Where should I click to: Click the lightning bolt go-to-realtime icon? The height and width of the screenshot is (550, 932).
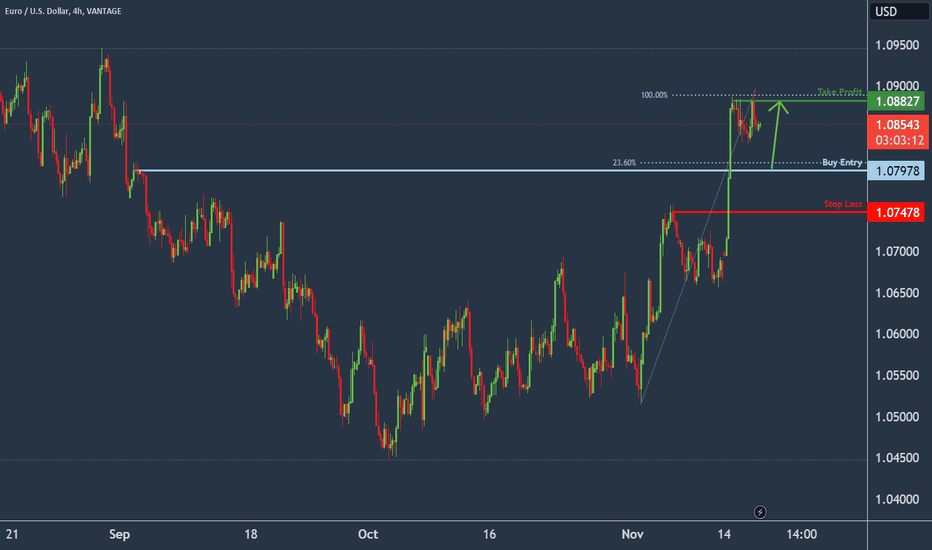pos(760,511)
